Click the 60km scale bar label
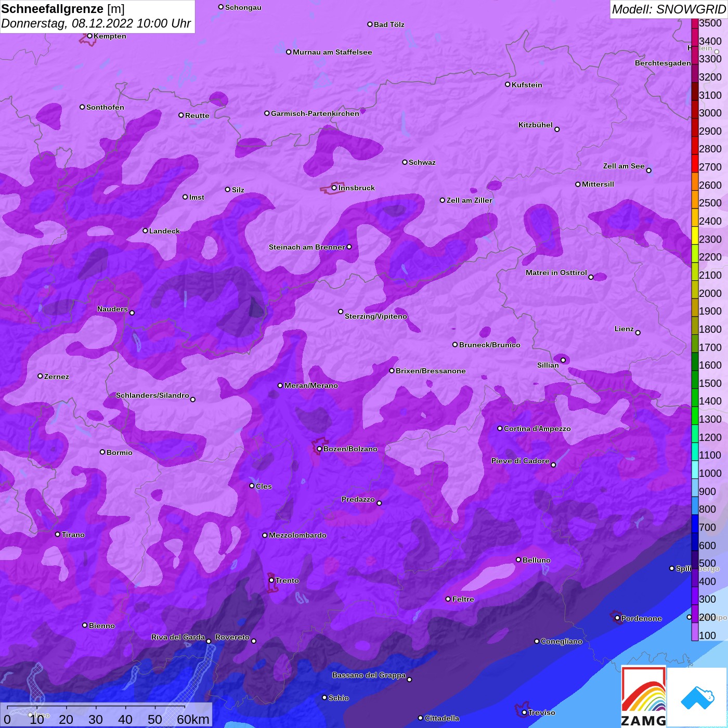The height and width of the screenshot is (728, 728). (x=193, y=719)
